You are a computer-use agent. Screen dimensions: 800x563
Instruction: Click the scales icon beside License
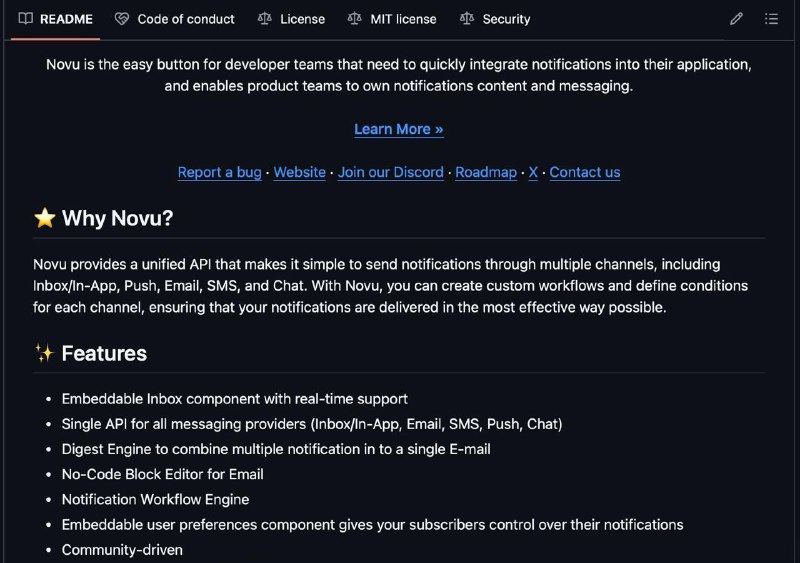[x=265, y=19]
